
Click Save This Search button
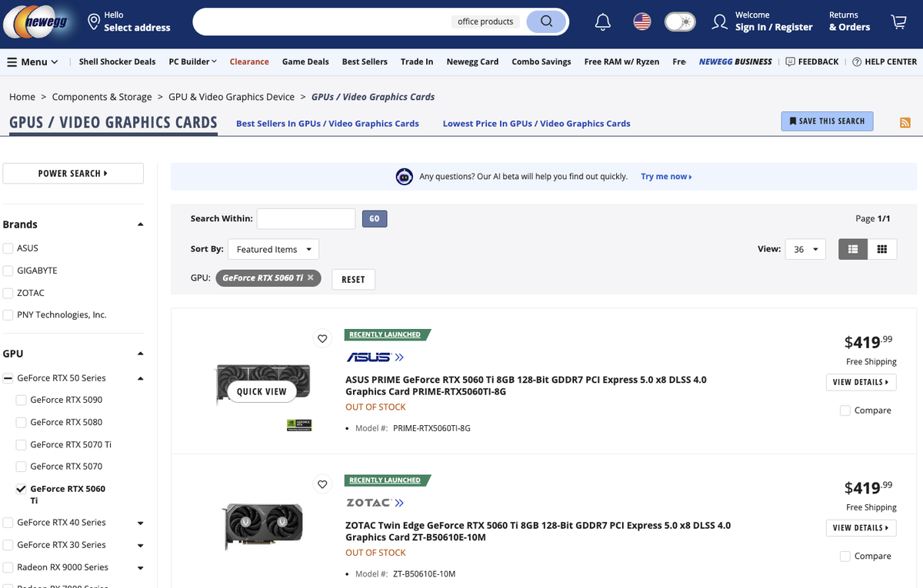click(x=827, y=121)
